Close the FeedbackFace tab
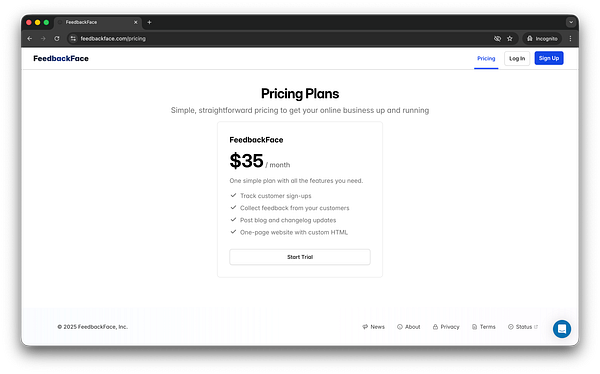The height and width of the screenshot is (374, 600). 135,22
